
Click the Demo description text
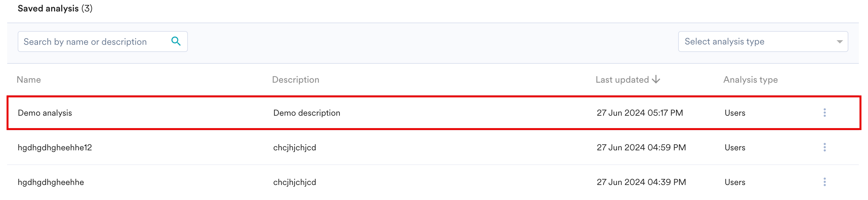(306, 113)
